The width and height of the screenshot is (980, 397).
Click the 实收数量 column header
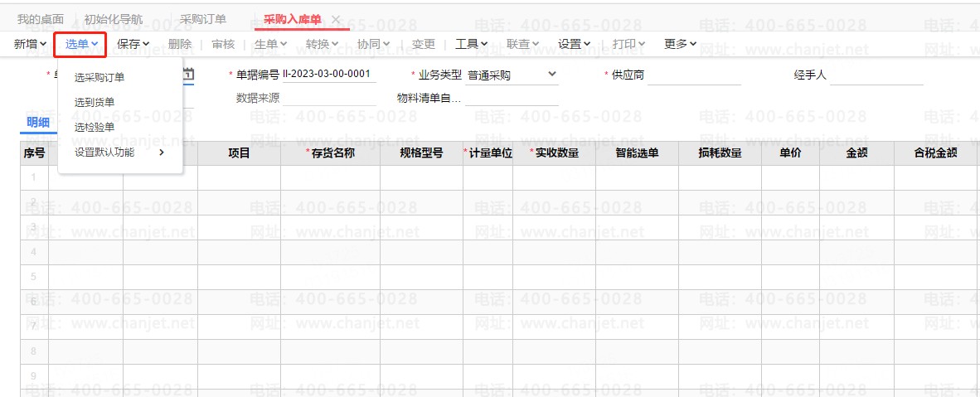pos(555,153)
